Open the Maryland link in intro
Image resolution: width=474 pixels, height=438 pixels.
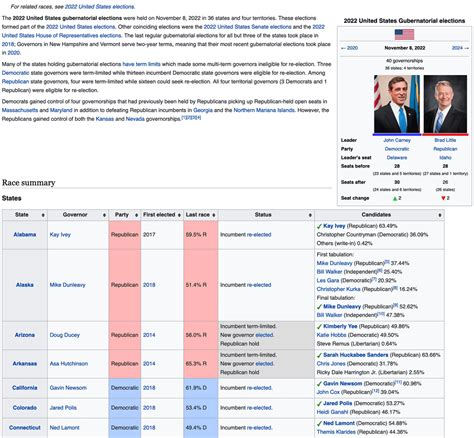[61, 110]
